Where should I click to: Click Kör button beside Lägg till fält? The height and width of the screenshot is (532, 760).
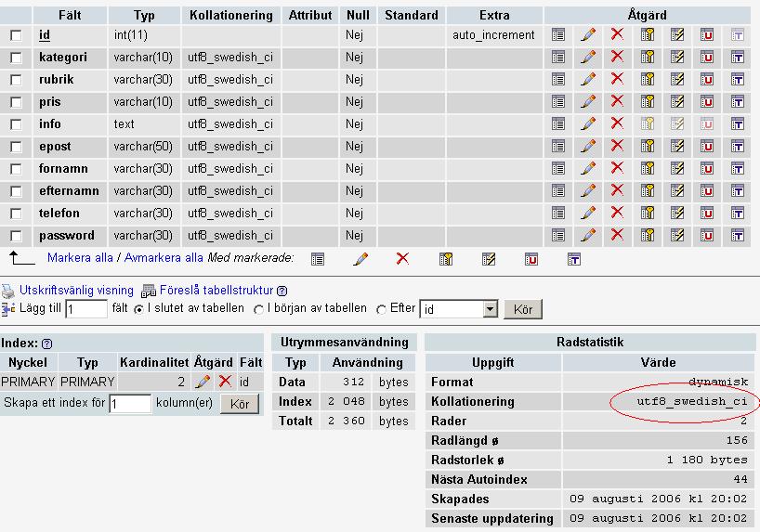coord(523,309)
